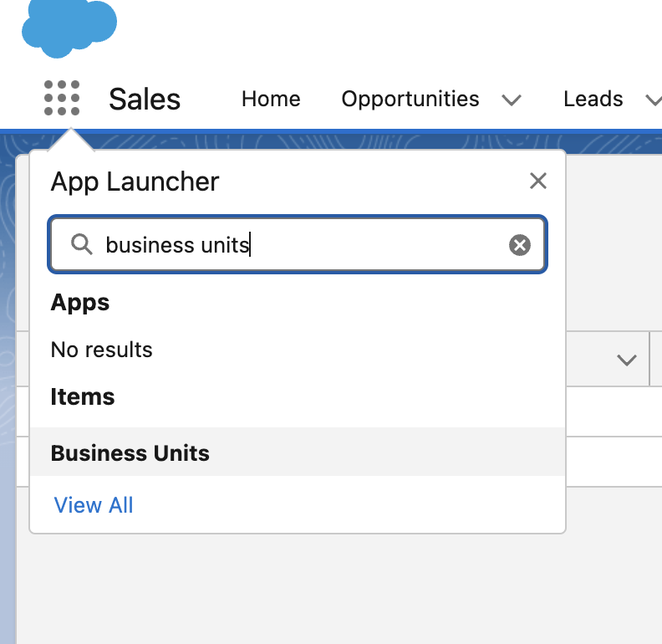The width and height of the screenshot is (662, 644).
Task: Go to the Home tab
Action: pos(271,99)
